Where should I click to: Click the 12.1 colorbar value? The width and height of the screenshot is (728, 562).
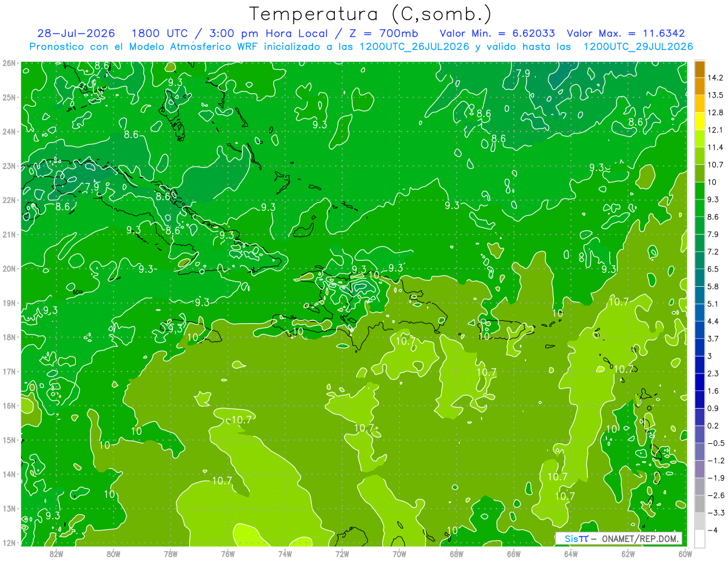click(715, 130)
